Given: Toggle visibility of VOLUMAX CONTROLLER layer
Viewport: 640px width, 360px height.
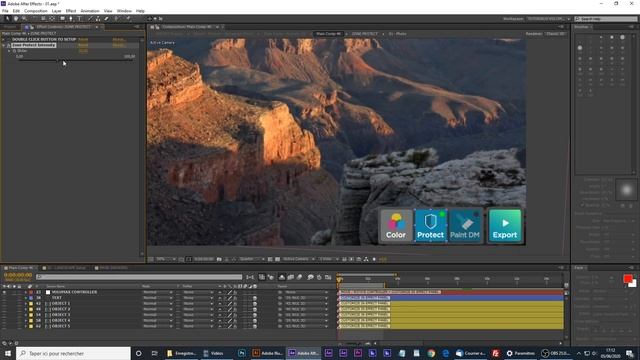Looking at the screenshot, I should click(4, 292).
